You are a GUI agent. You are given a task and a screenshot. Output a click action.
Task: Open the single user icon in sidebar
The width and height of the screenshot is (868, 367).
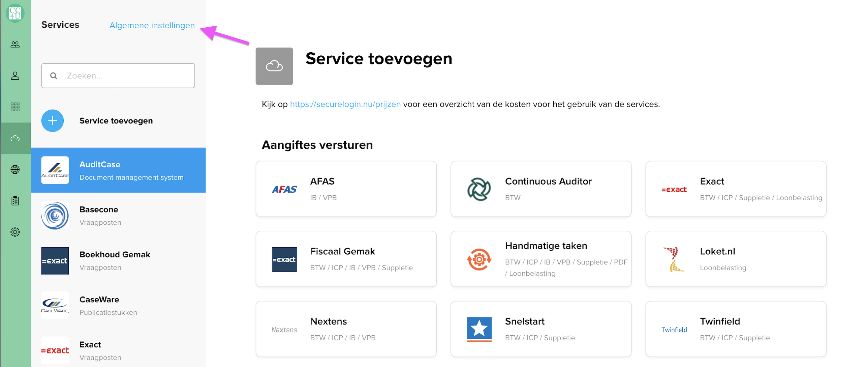(15, 76)
